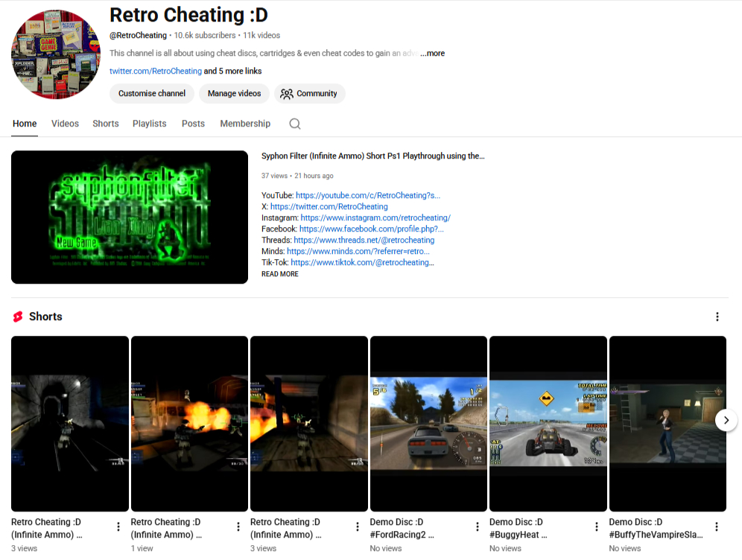Expand channel description with ...more

point(433,53)
